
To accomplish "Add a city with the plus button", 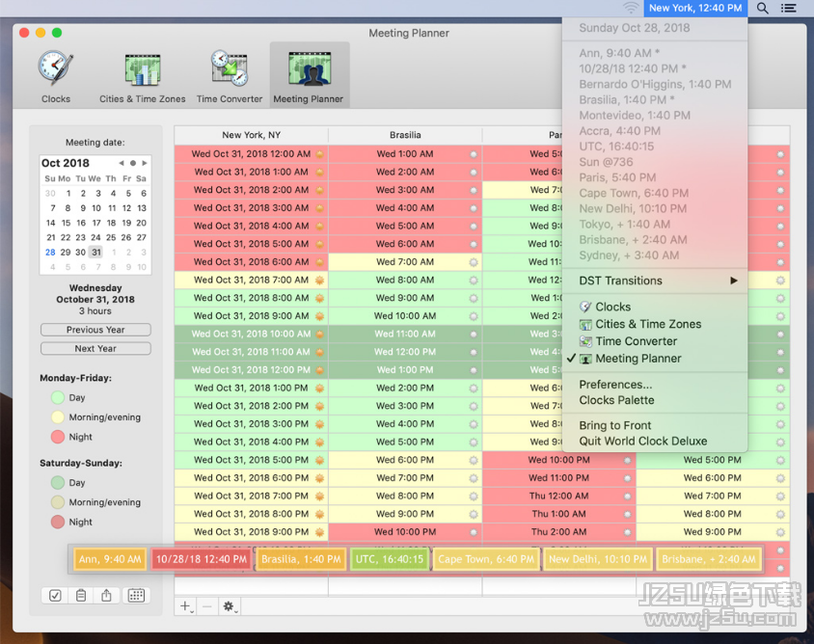I will pyautogui.click(x=186, y=606).
